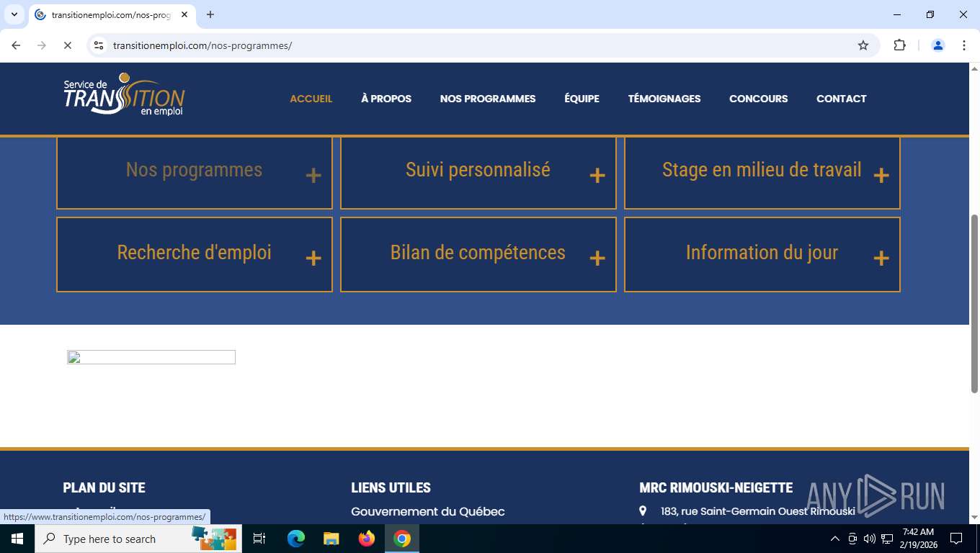Viewport: 980px width, 553px height.
Task: Open the clock showing 7:42 AM
Action: coord(918,539)
